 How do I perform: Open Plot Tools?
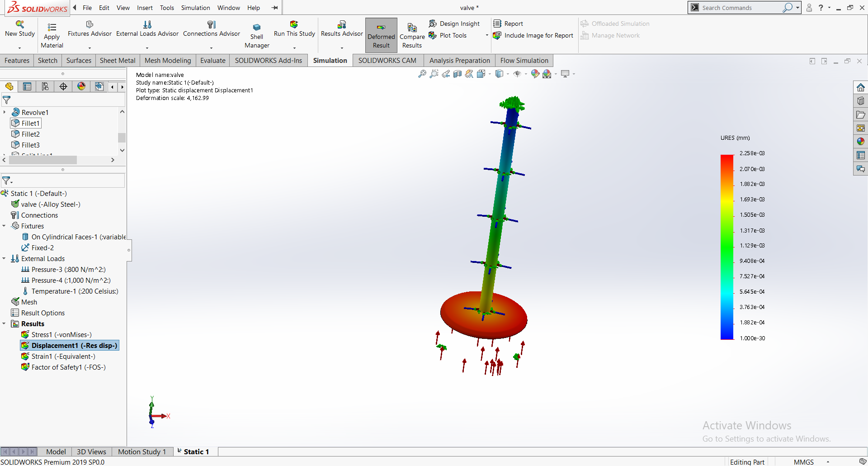pos(448,35)
